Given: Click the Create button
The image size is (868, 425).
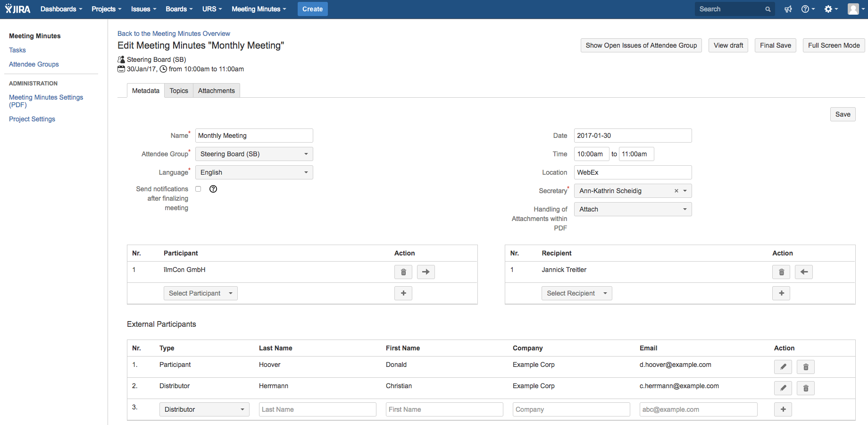Looking at the screenshot, I should pos(312,9).
